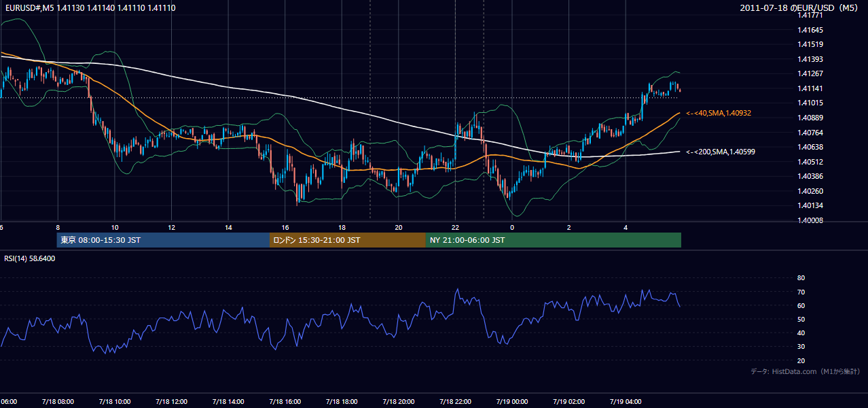Click price axis label 1.41141

(811, 88)
